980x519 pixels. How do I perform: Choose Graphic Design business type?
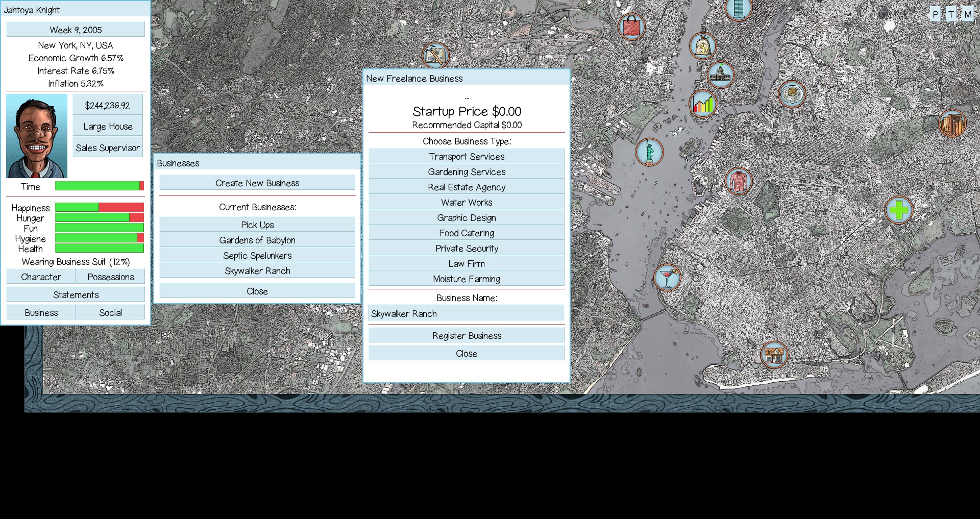pos(467,217)
